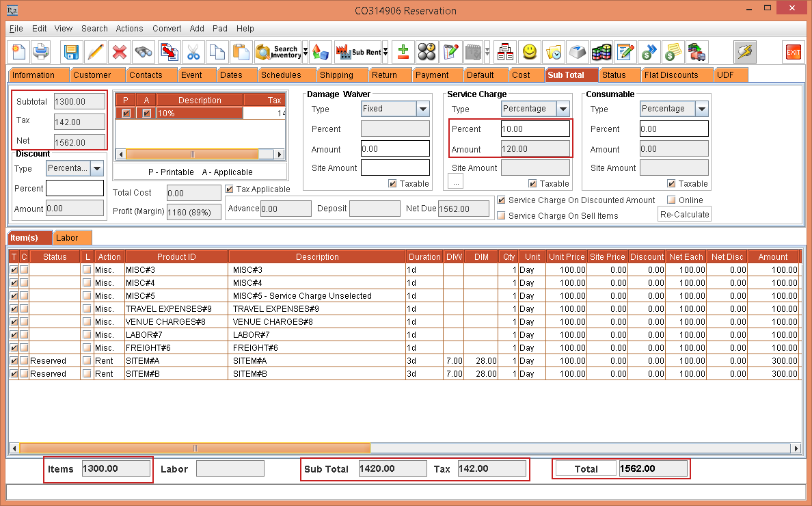812x506 pixels.
Task: Click the red EXIT icon
Action: (793, 52)
